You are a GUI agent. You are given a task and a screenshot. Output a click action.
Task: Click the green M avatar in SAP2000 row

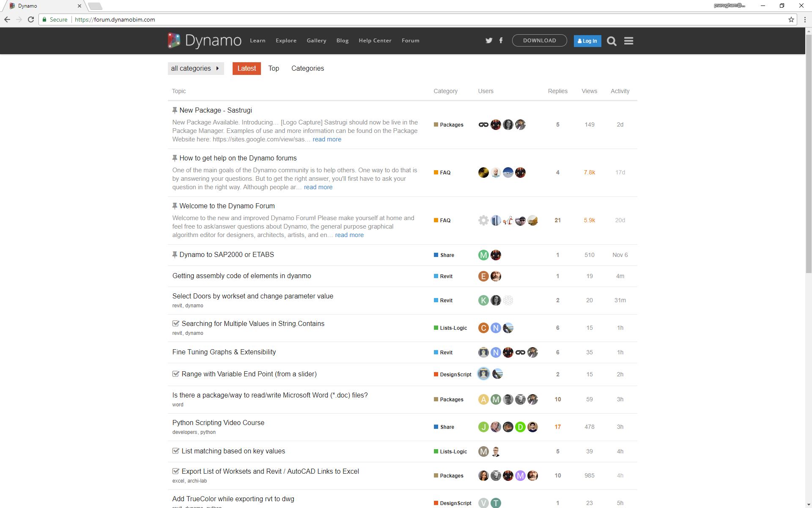point(483,255)
